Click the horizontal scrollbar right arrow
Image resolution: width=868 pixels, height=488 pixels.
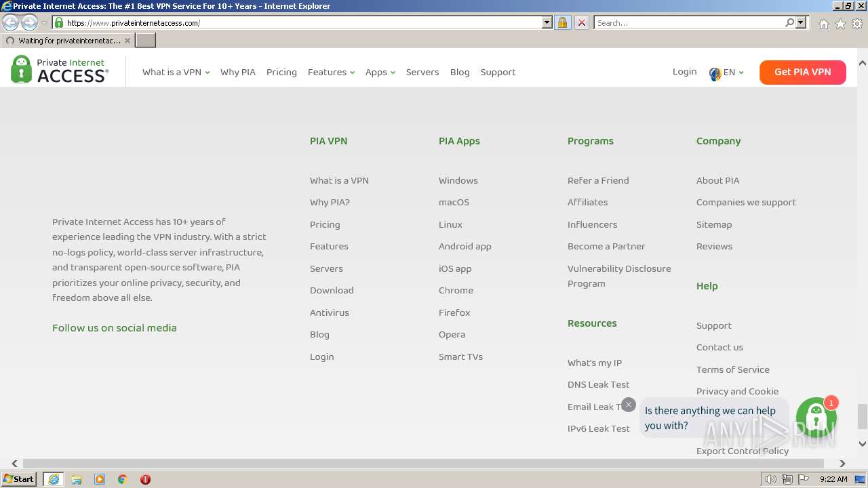(843, 464)
